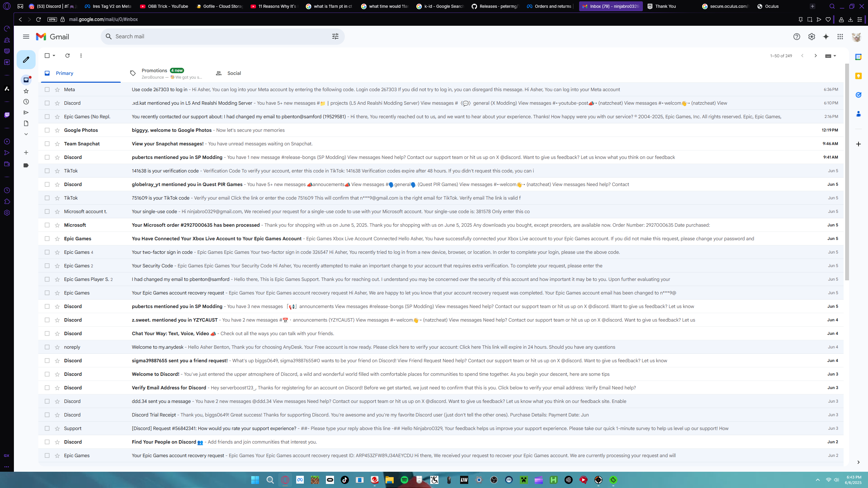The width and height of the screenshot is (868, 488).
Task: Open 'View your Snapchat messages!' email
Action: (441, 144)
